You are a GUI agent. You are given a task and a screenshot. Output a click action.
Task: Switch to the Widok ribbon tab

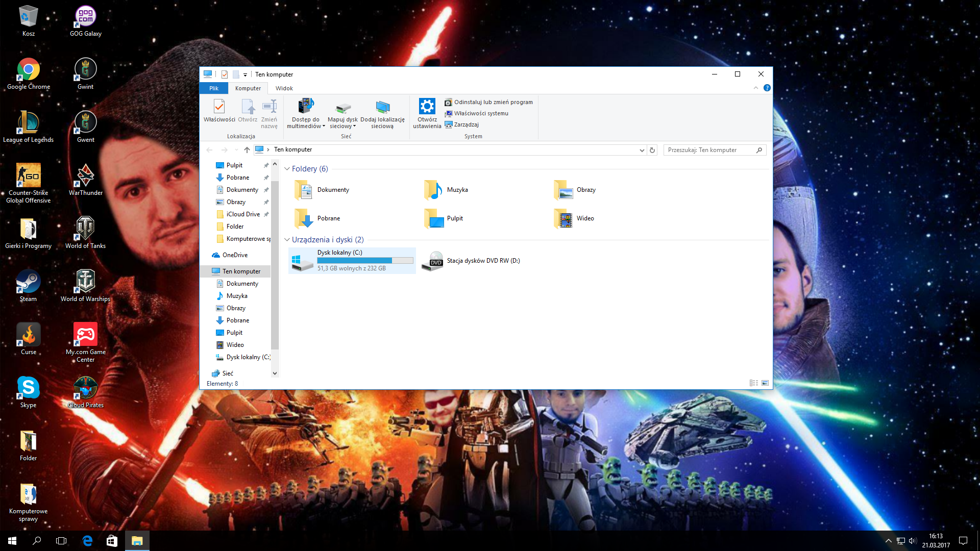(284, 88)
